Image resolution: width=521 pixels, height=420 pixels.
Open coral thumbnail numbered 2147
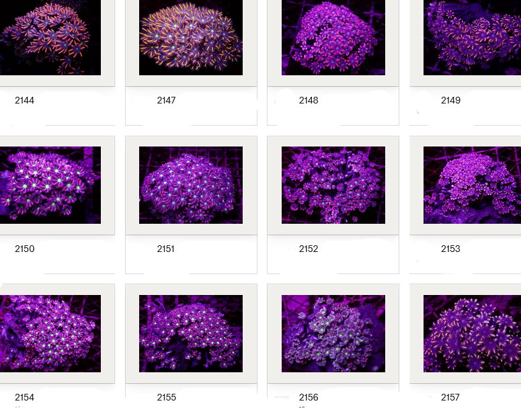pyautogui.click(x=191, y=38)
